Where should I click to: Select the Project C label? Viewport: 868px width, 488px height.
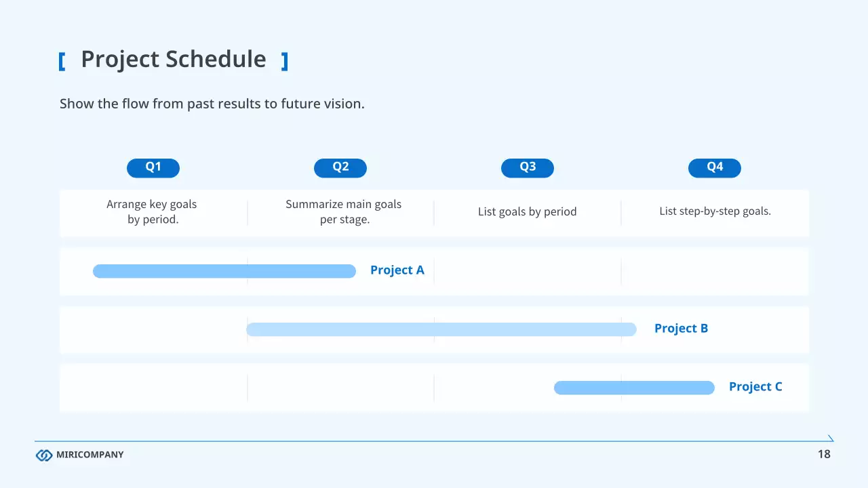[755, 387]
